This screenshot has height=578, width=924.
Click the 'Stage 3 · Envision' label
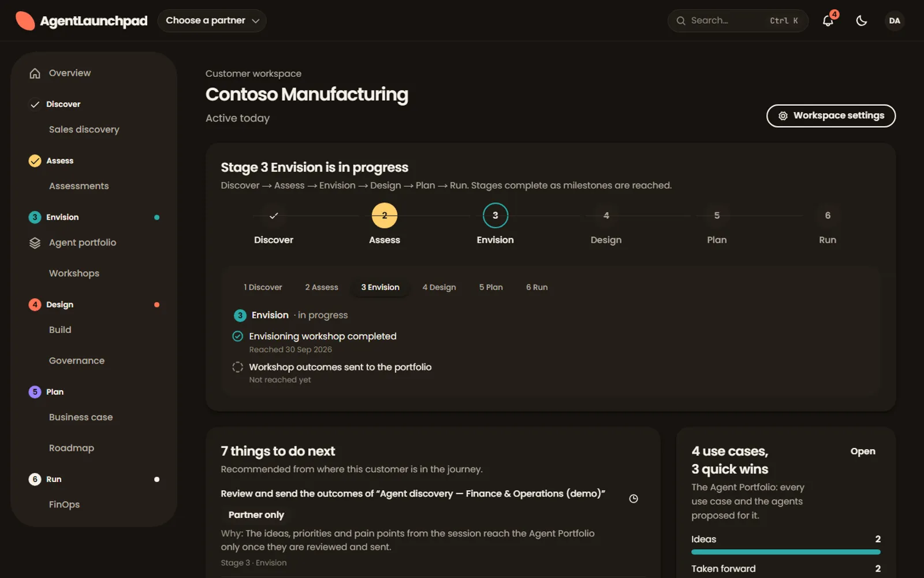254,563
